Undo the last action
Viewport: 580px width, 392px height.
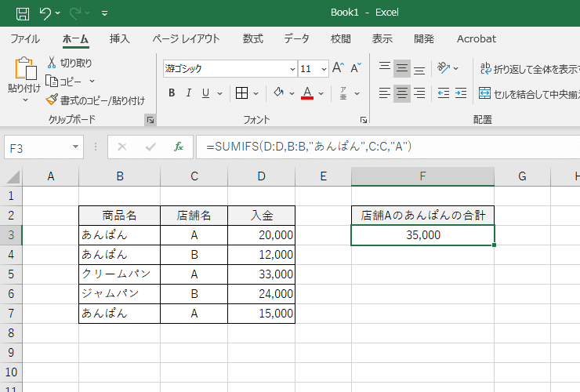pyautogui.click(x=45, y=13)
